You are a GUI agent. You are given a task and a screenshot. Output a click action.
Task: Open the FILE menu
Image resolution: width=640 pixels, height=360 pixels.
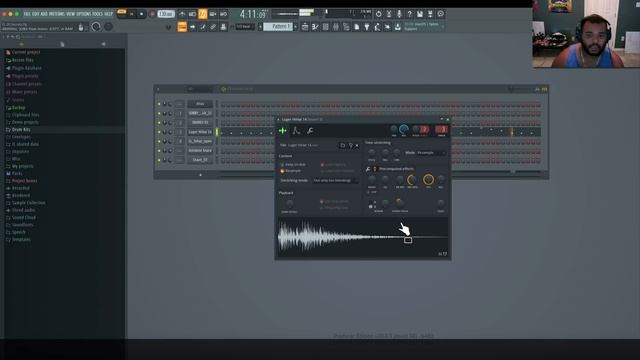coord(27,14)
